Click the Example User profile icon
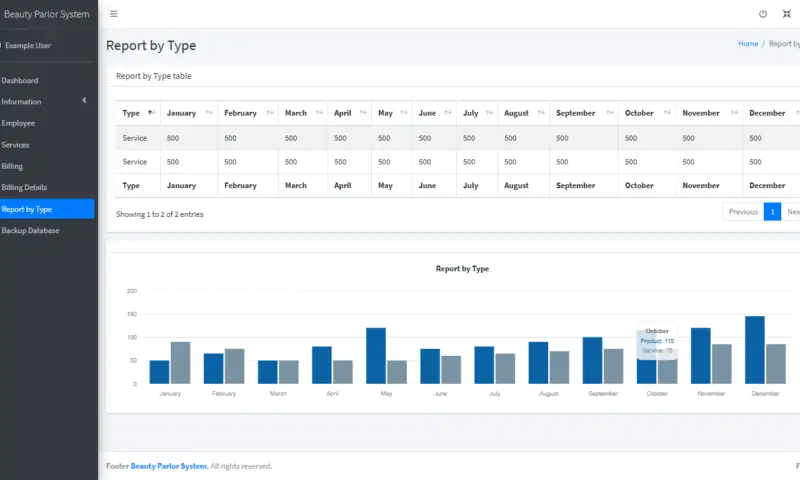Image resolution: width=800 pixels, height=480 pixels. tap(1, 45)
